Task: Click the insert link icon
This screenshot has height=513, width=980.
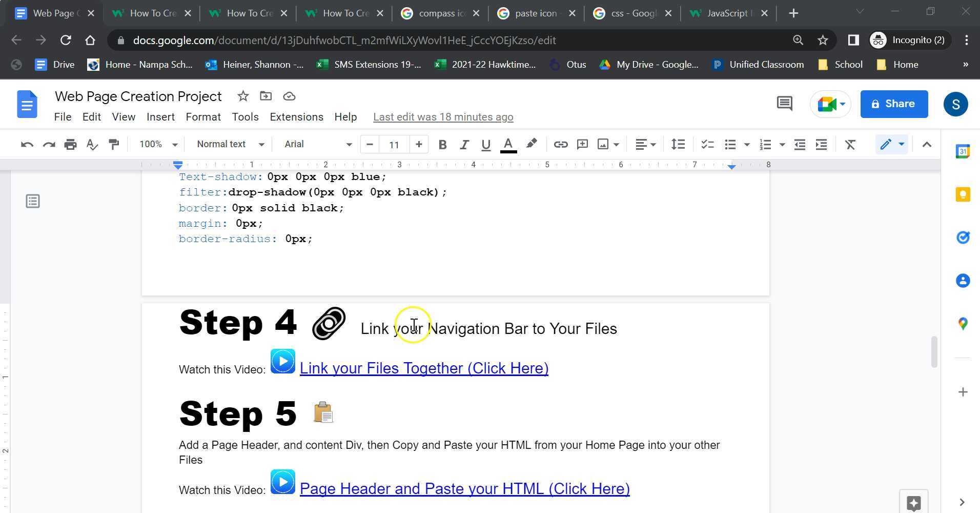Action: pos(560,144)
